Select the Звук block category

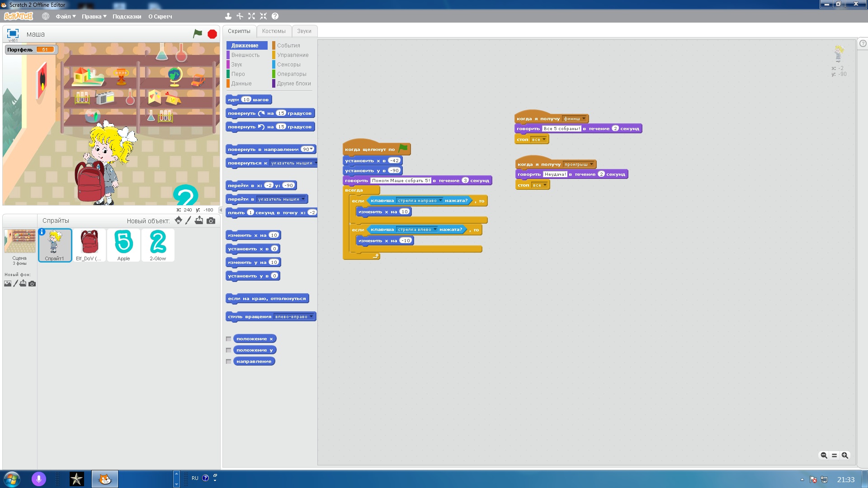[x=236, y=65]
